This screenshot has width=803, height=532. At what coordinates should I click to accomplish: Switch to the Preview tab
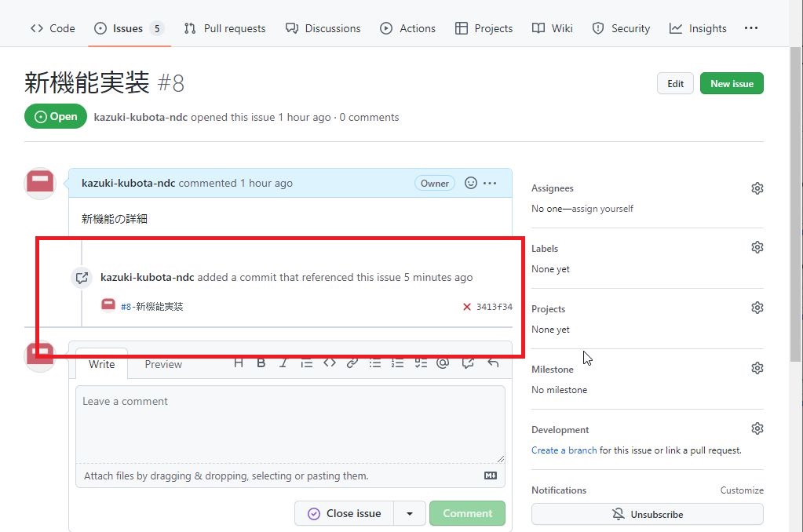tap(162, 364)
